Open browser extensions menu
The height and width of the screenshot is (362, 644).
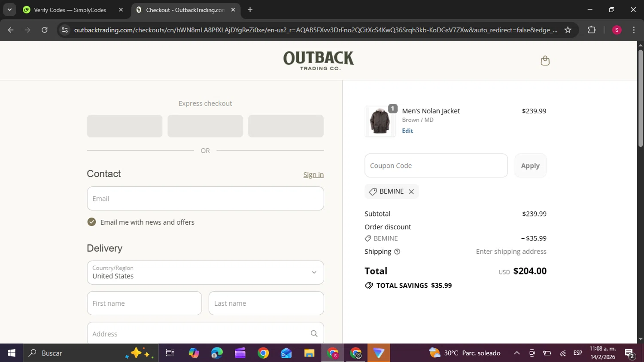592,30
